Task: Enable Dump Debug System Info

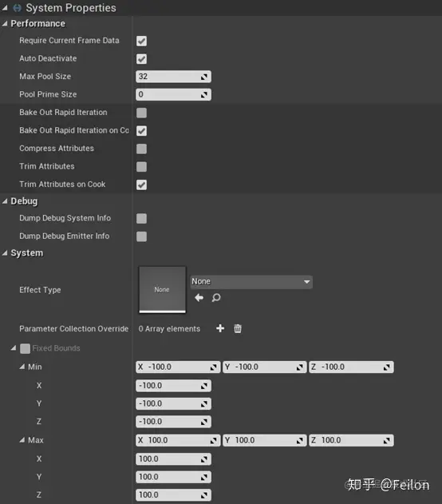Action: coord(141,219)
